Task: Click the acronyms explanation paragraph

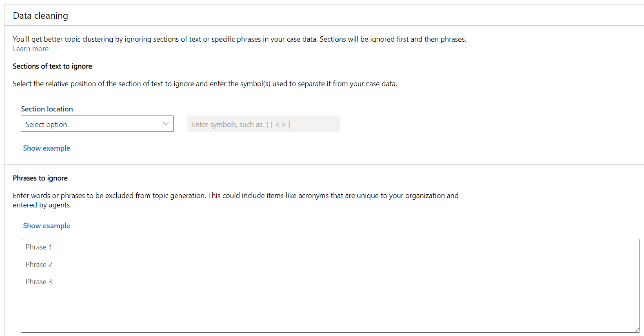Action: tap(235, 200)
